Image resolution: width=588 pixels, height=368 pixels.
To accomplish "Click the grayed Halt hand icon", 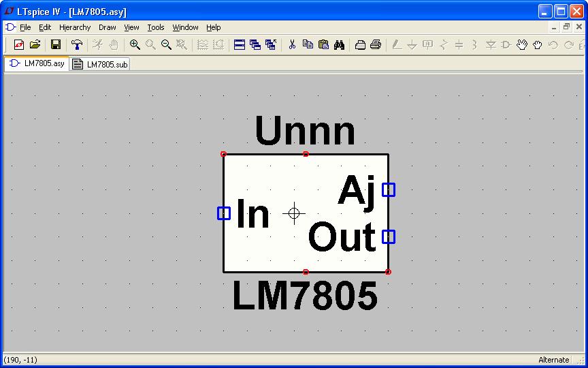I will (x=114, y=45).
